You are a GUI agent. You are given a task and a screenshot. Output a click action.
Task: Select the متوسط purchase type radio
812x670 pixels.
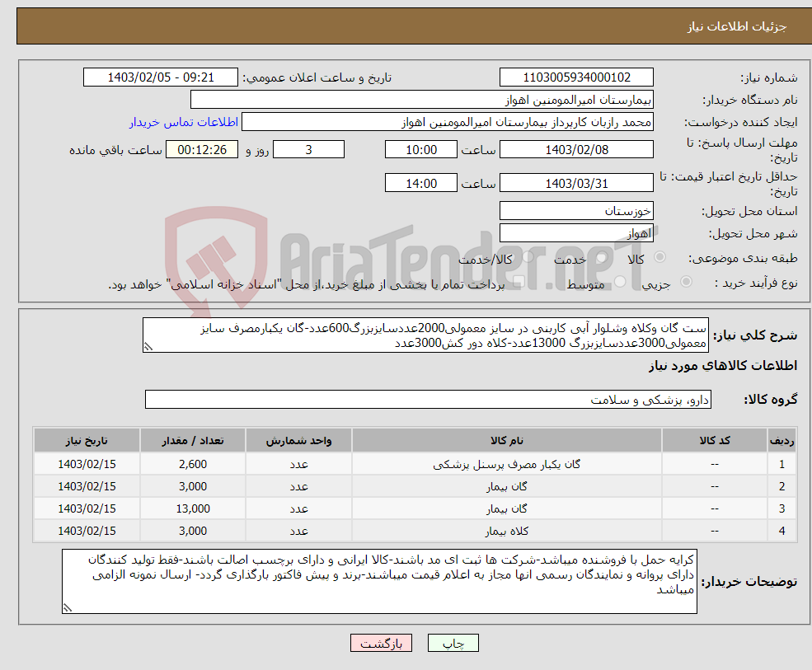pos(620,282)
